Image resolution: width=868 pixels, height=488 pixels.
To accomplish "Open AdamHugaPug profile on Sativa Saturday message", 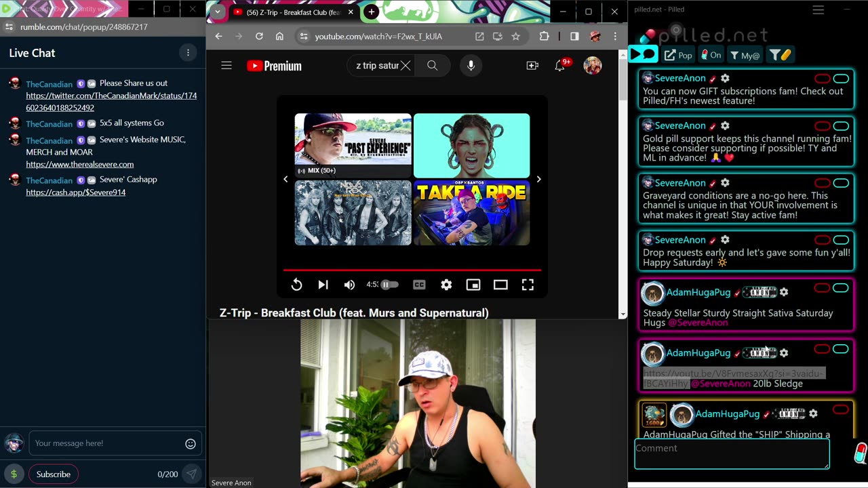I will click(x=698, y=292).
